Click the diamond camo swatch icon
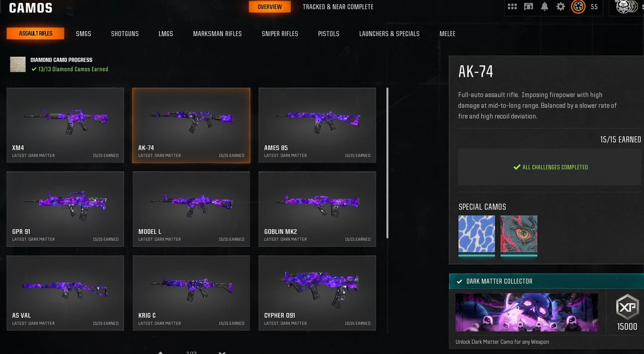Screen dimensions: 644x354 point(18,64)
